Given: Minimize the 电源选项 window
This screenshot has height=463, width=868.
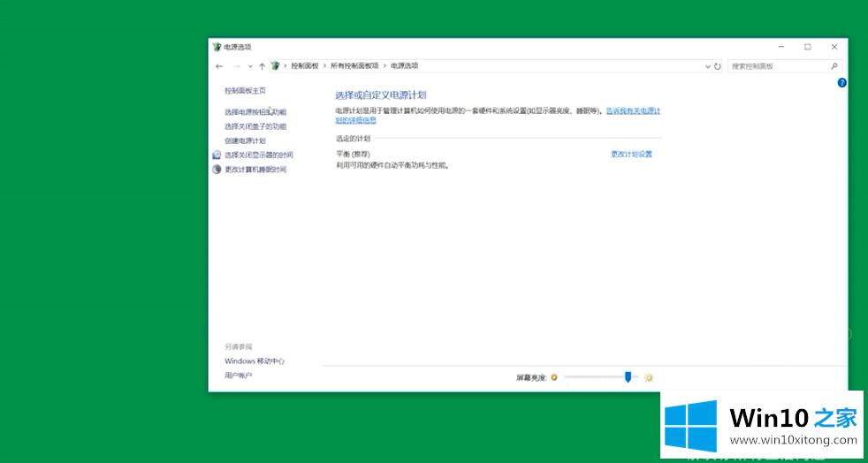Looking at the screenshot, I should tap(781, 47).
